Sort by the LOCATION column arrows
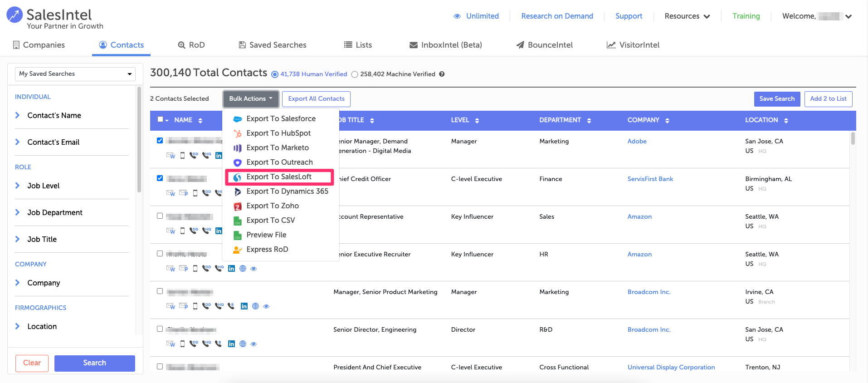The width and height of the screenshot is (868, 383). tap(786, 120)
